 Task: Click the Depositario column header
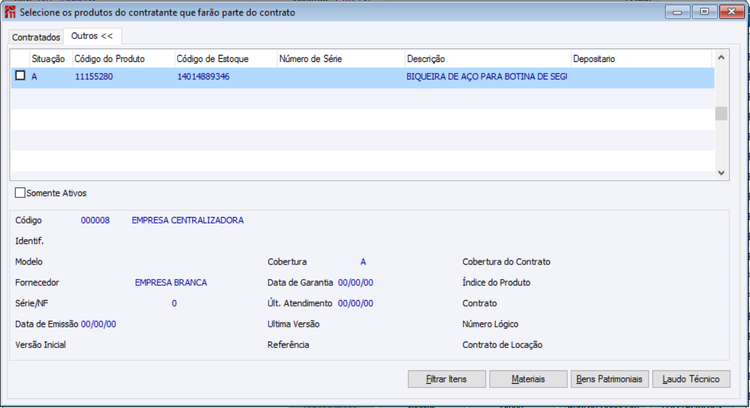(641, 59)
